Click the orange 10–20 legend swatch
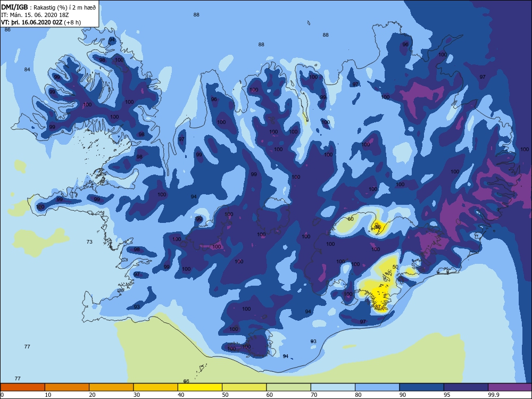The image size is (532, 399). pyautogui.click(x=67, y=387)
